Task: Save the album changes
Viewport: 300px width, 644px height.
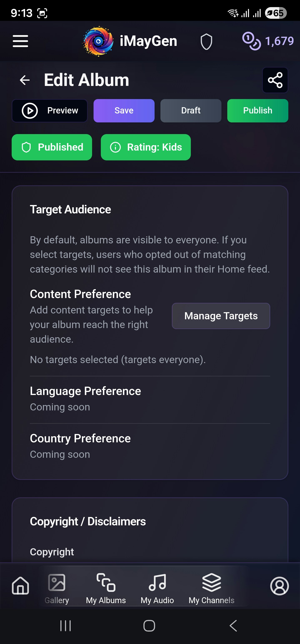Action: [x=124, y=111]
